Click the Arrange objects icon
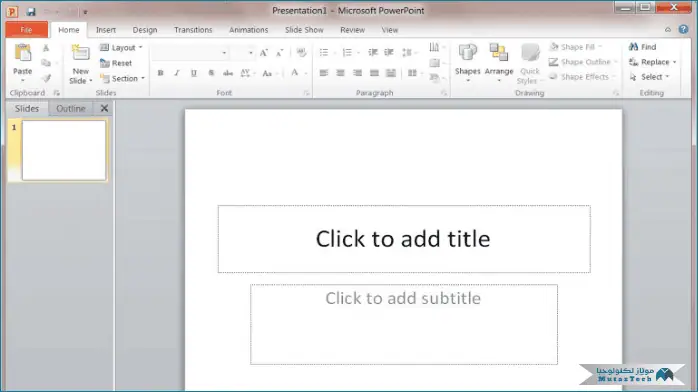Image resolution: width=698 pixels, height=392 pixels. [499, 53]
